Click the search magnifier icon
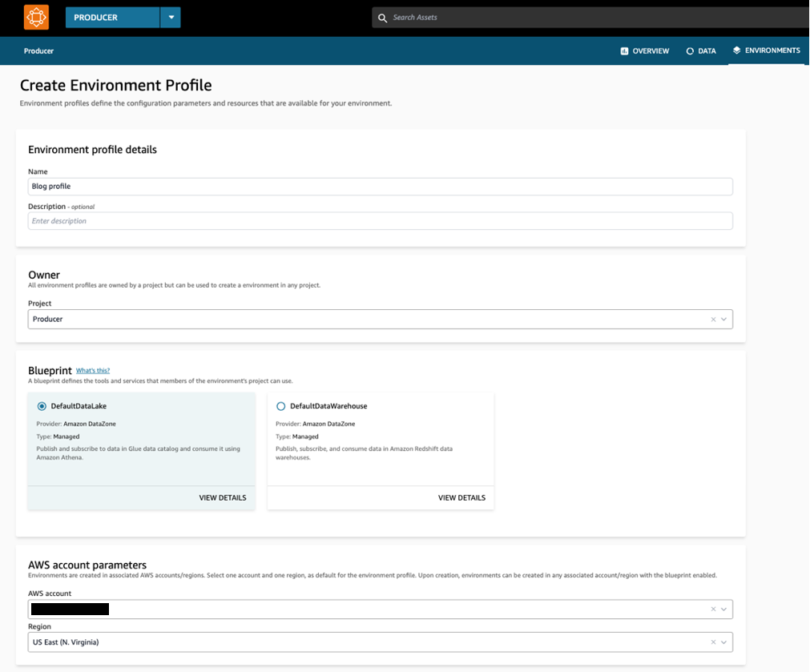The image size is (810, 672). (x=382, y=18)
